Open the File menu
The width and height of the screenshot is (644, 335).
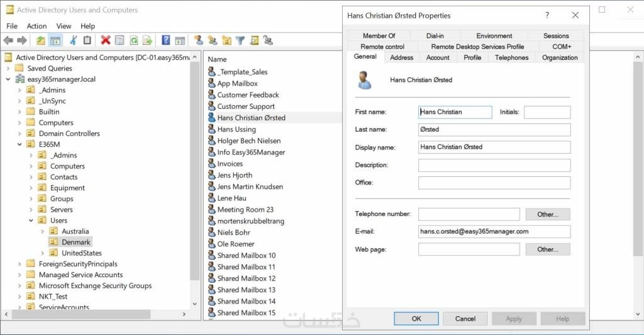[x=12, y=26]
